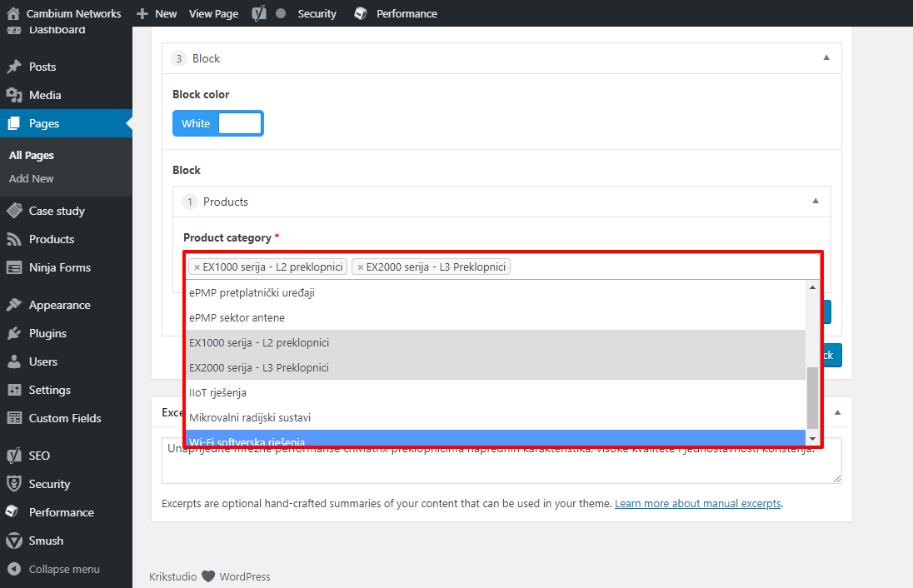
Task: Collapse the number 3 Block panel arrow
Action: tap(826, 57)
